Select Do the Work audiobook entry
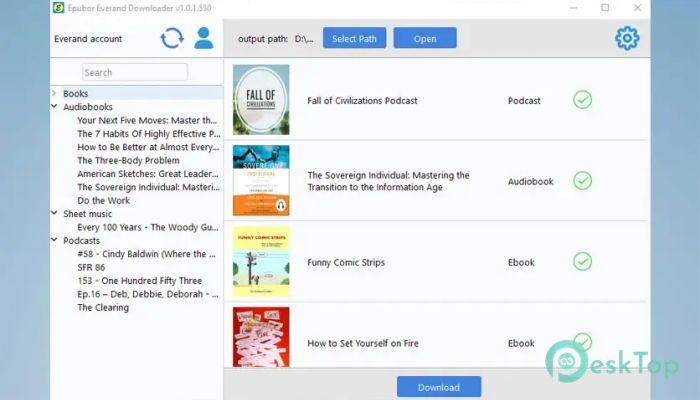Viewport: 700px width, 400px height. [x=103, y=200]
